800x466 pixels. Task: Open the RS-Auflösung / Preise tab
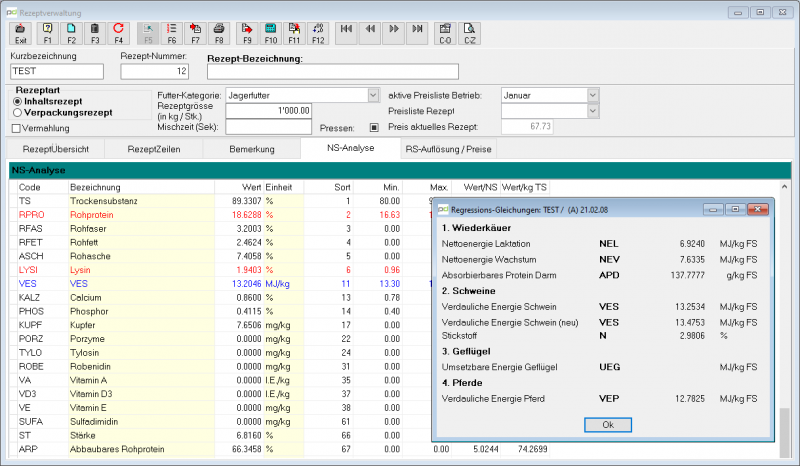pos(448,149)
